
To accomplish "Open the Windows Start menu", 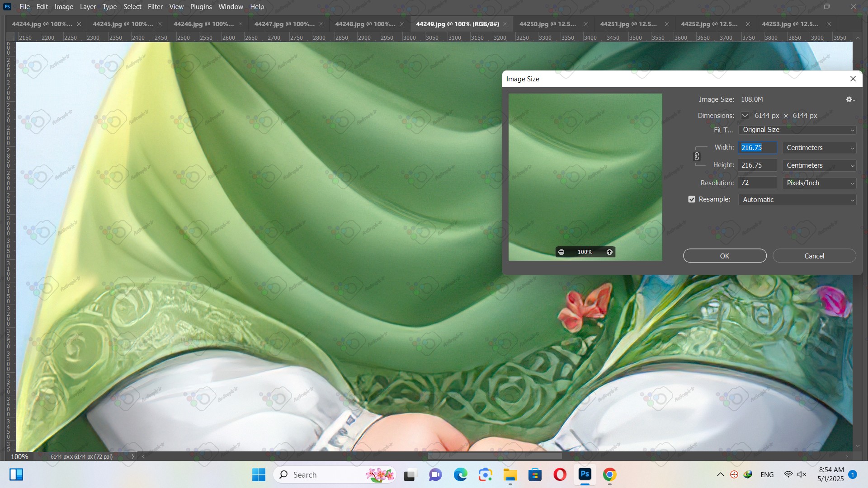I will pyautogui.click(x=259, y=474).
